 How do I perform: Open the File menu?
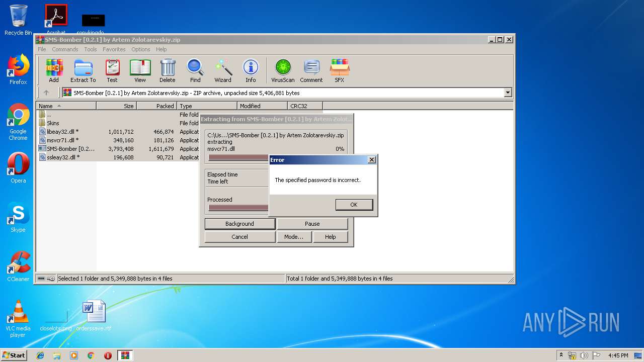(42, 49)
